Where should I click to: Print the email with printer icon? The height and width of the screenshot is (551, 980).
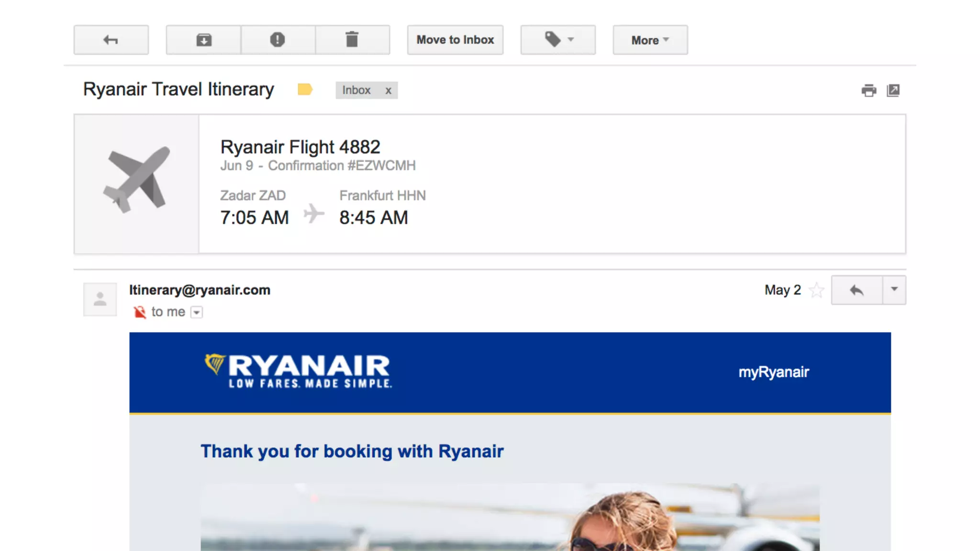869,90
